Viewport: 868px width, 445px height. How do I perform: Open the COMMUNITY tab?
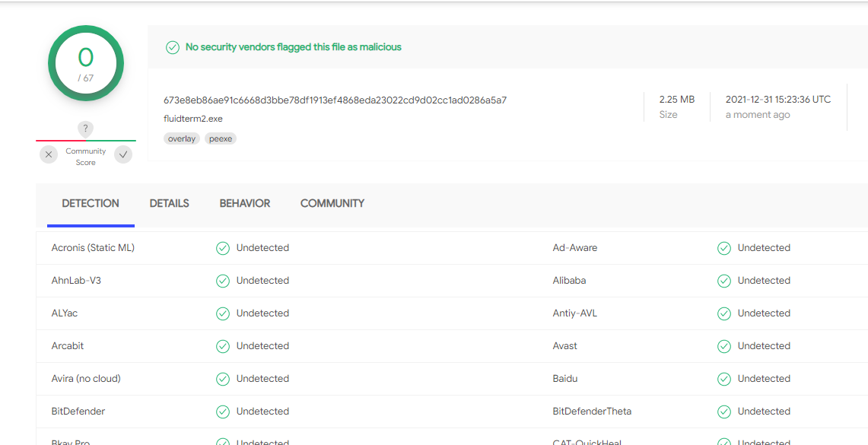point(332,204)
